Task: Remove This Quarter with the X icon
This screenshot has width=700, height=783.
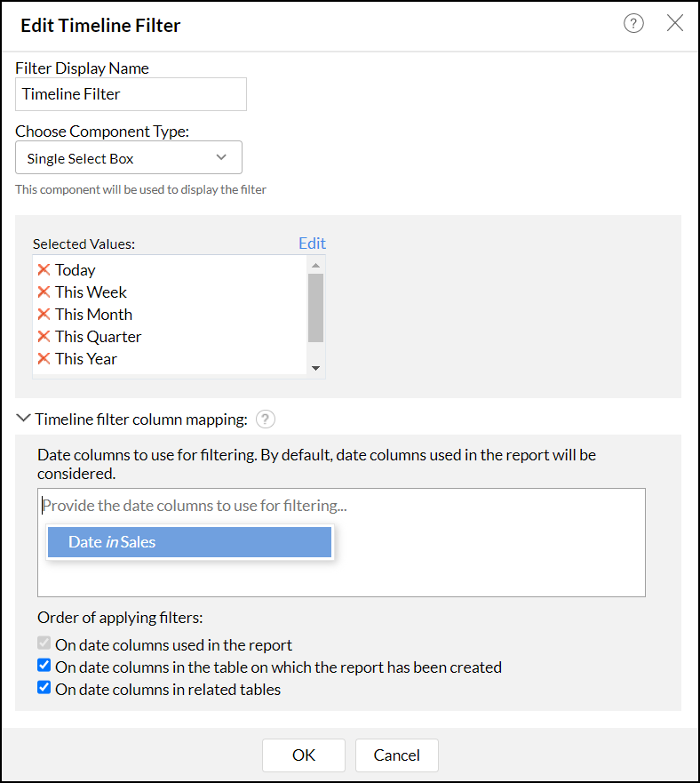Action: pyautogui.click(x=44, y=336)
